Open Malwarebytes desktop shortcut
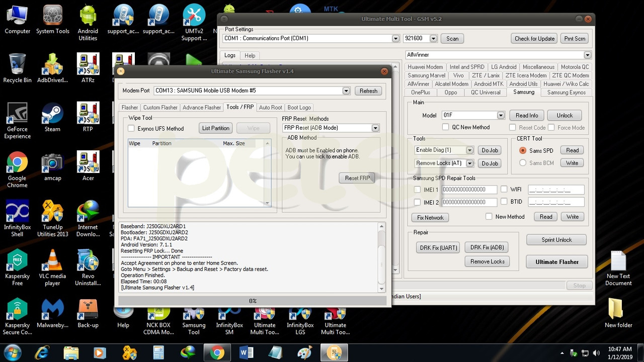 (52, 313)
